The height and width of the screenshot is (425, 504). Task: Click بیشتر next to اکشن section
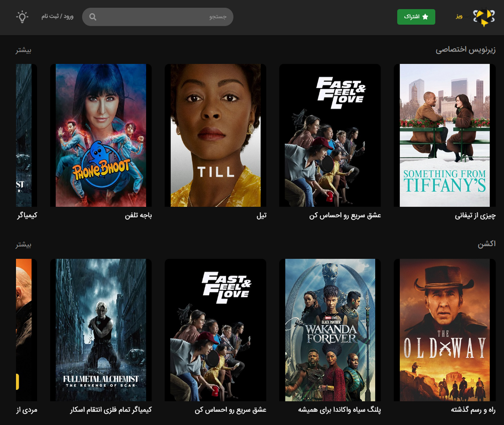click(23, 244)
